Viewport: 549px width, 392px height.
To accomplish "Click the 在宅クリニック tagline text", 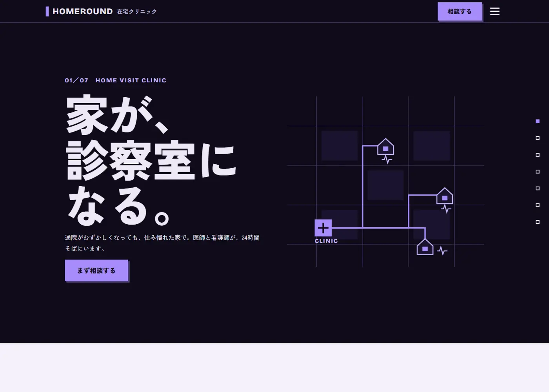I will point(137,12).
